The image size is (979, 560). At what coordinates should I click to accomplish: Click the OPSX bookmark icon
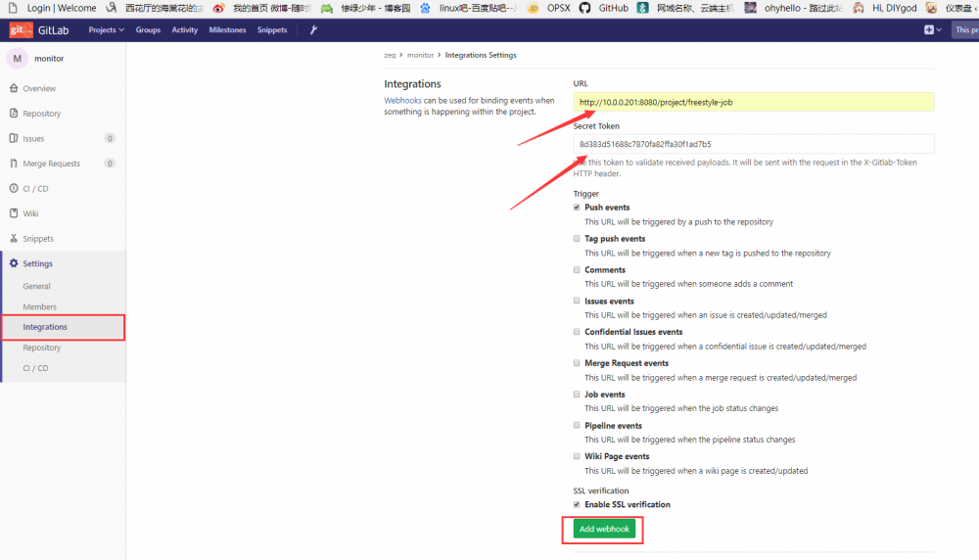pyautogui.click(x=533, y=8)
